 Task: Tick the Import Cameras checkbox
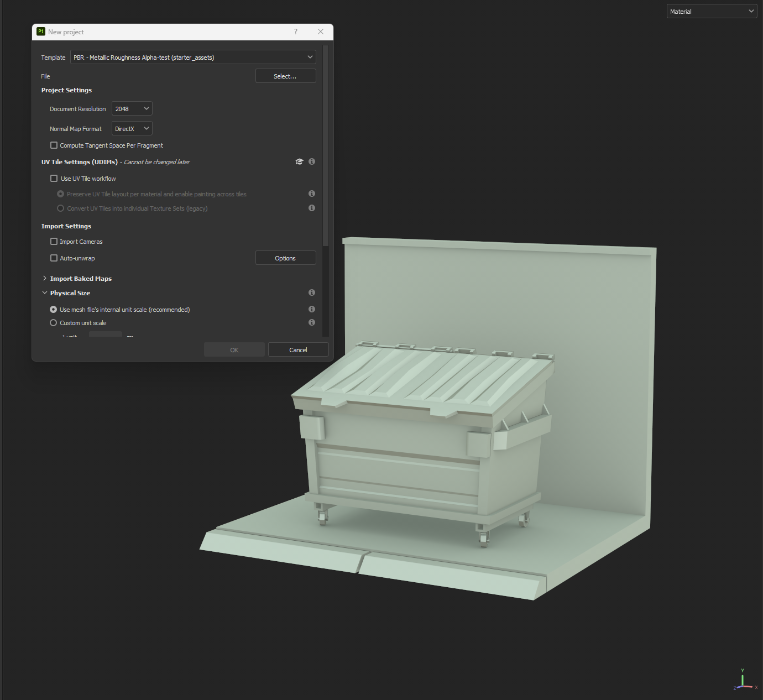tap(54, 242)
